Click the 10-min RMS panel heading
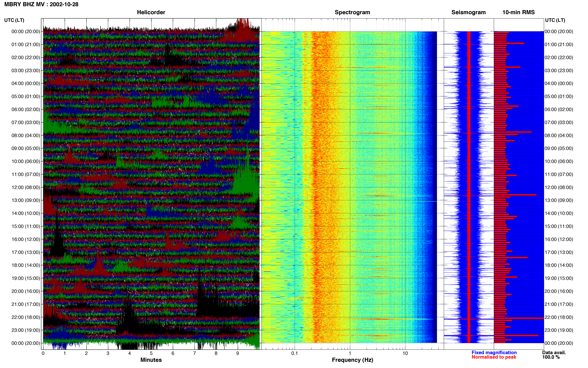The width and height of the screenshot is (588, 368). coord(518,12)
